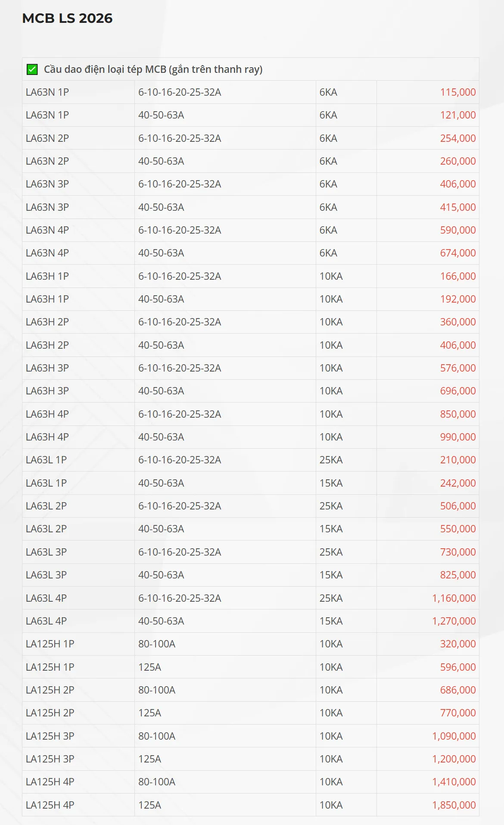Click the 210,000 price for LA63L 1P
Viewport: 504px width, 825px height.
tap(457, 460)
